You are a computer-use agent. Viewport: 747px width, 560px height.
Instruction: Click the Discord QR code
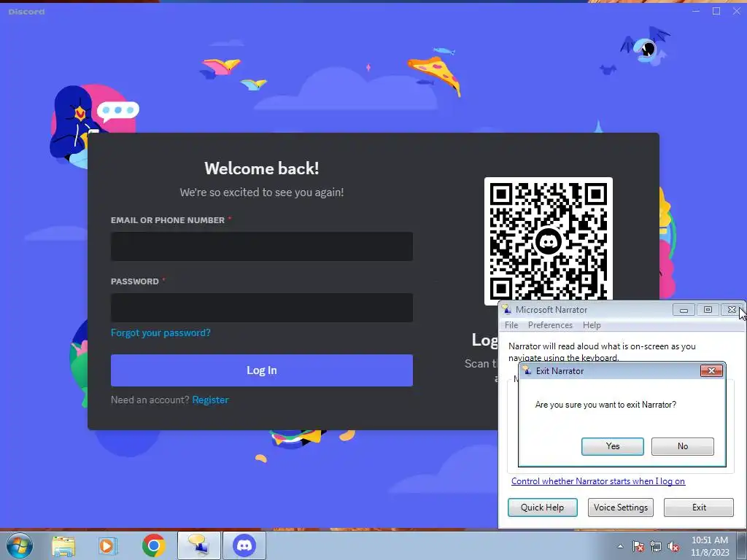click(x=548, y=241)
